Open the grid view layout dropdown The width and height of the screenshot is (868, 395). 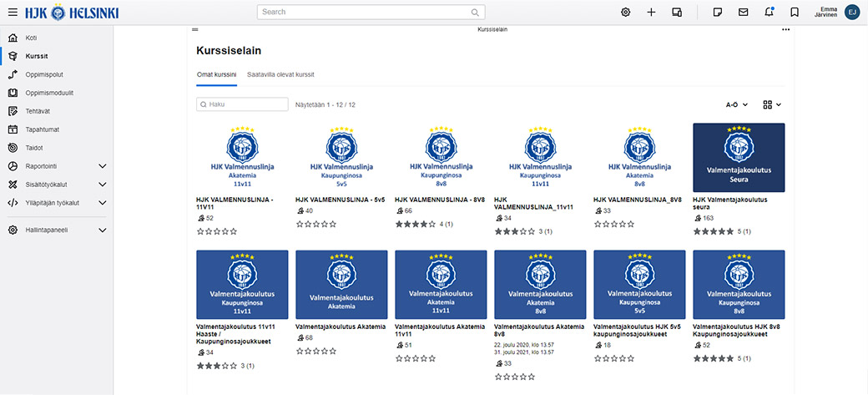pyautogui.click(x=772, y=104)
